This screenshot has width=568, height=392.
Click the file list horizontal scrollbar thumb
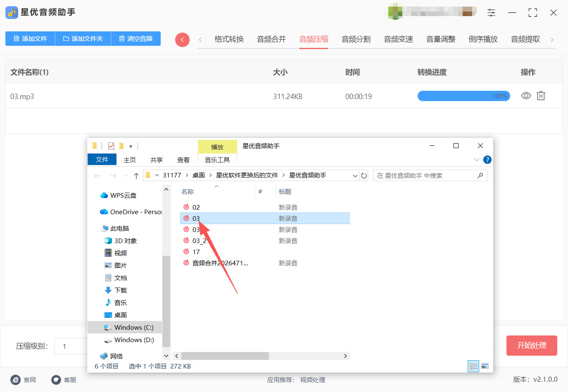coord(225,356)
